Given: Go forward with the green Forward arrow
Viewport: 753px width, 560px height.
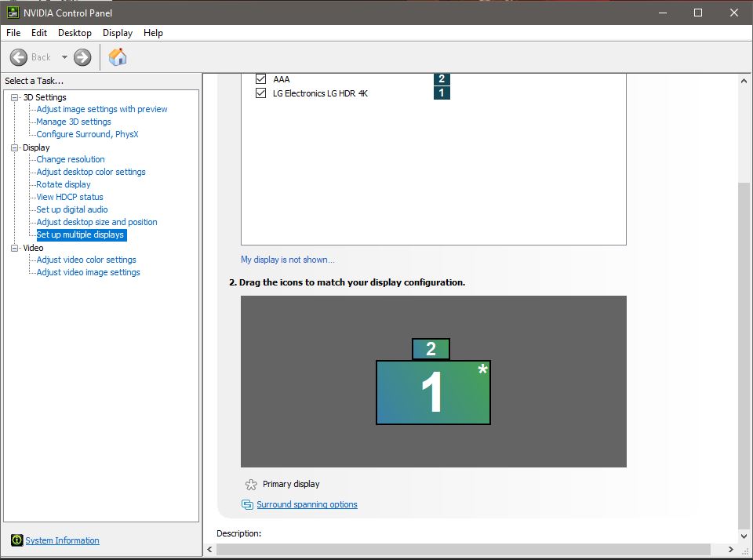Looking at the screenshot, I should pyautogui.click(x=82, y=57).
